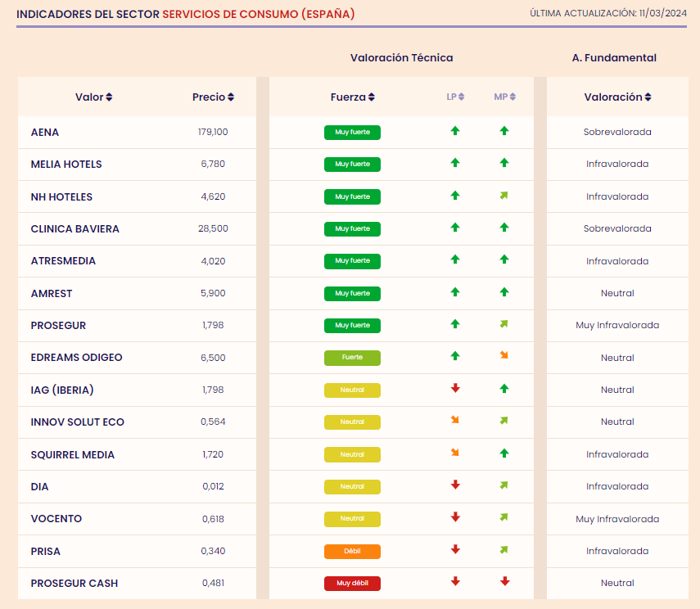Click PROSEGUR CASH red MP down arrow

point(505,581)
